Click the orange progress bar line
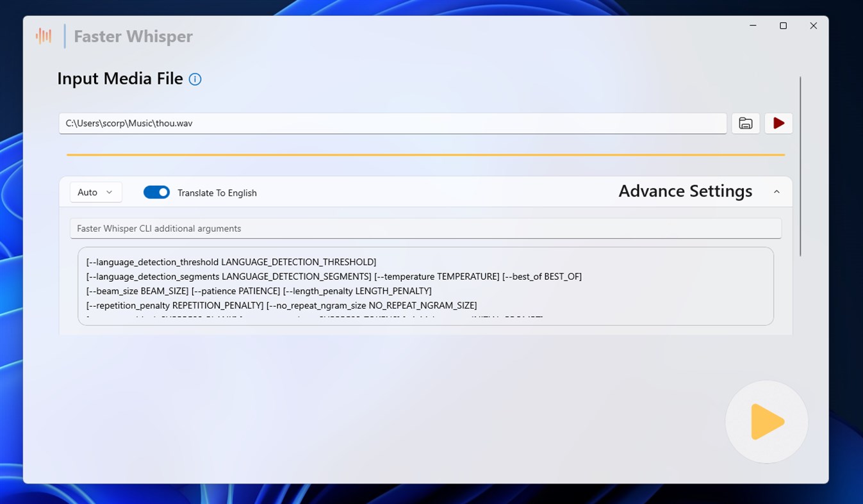Image resolution: width=863 pixels, height=504 pixels. tap(425, 154)
